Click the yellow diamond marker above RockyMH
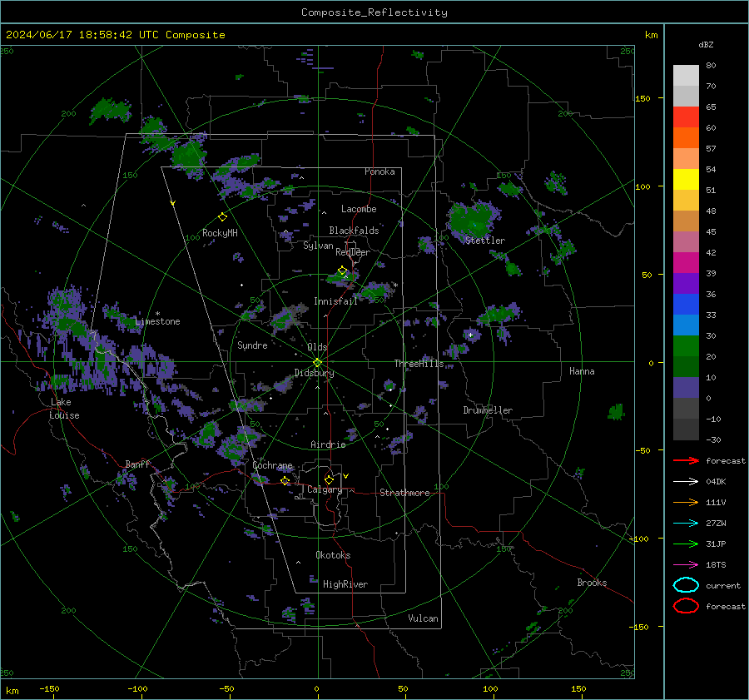This screenshot has height=700, width=749. click(x=222, y=217)
